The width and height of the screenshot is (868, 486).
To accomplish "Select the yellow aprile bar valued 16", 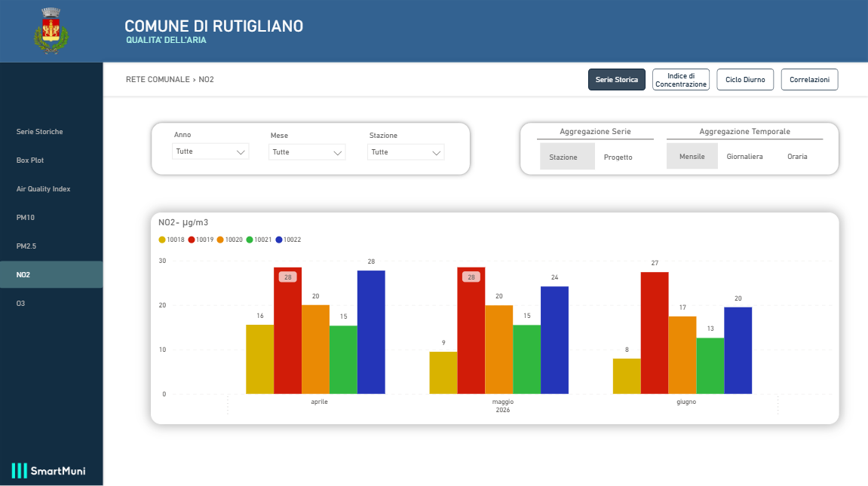I will (x=259, y=359).
